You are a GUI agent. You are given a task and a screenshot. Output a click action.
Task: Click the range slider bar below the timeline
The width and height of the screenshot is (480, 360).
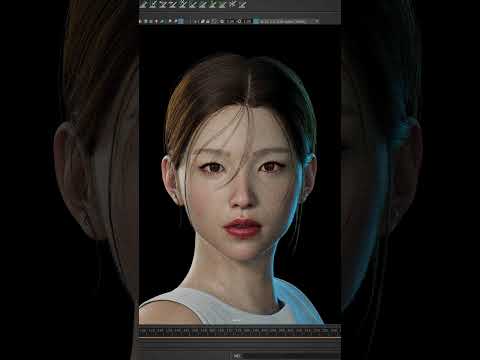pyautogui.click(x=240, y=345)
